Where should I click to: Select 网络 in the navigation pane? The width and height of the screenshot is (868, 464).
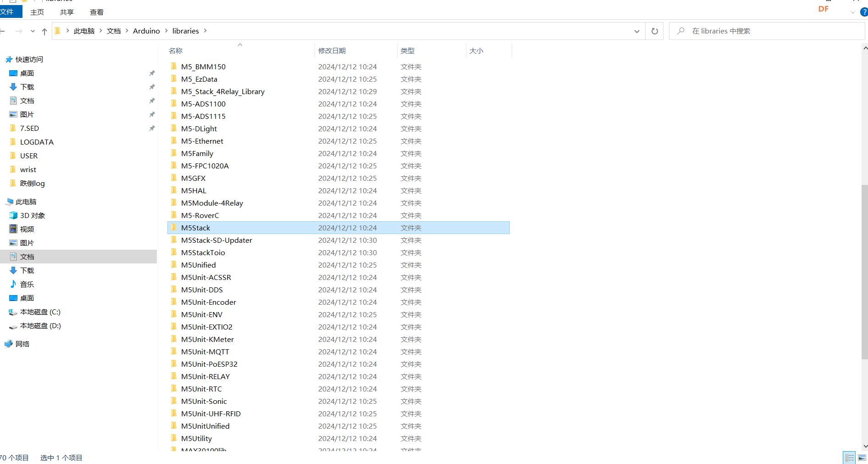pos(22,344)
